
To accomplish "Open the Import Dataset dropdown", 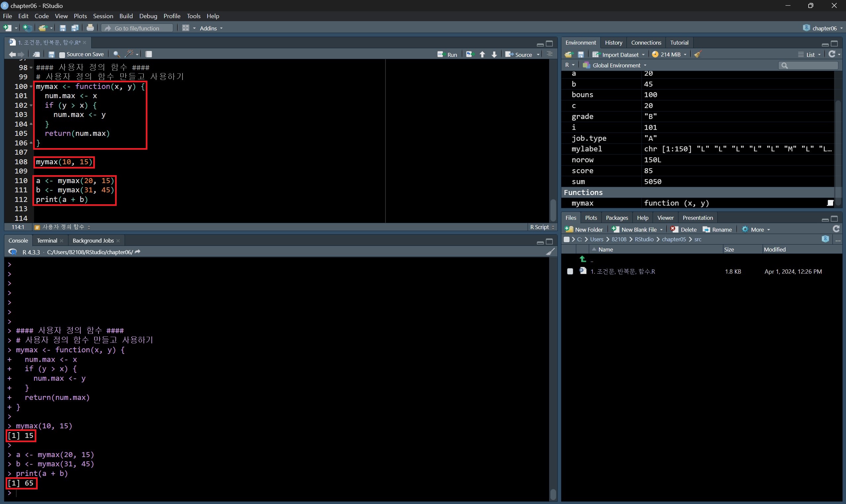I will 619,54.
